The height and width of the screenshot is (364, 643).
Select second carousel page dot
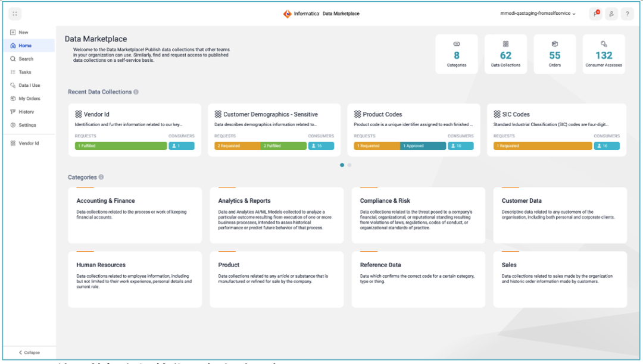(x=349, y=165)
